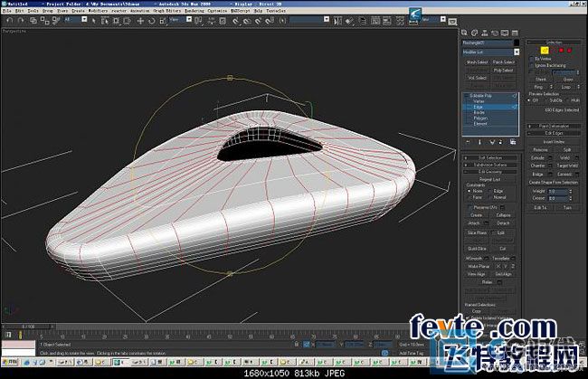Click Pin Stack icon below modifier stack
Screen dimensions: 588x379
click(468, 142)
